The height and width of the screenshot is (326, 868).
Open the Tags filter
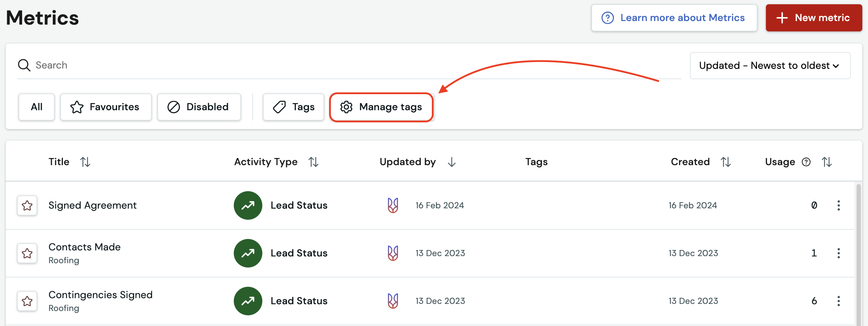pos(293,107)
